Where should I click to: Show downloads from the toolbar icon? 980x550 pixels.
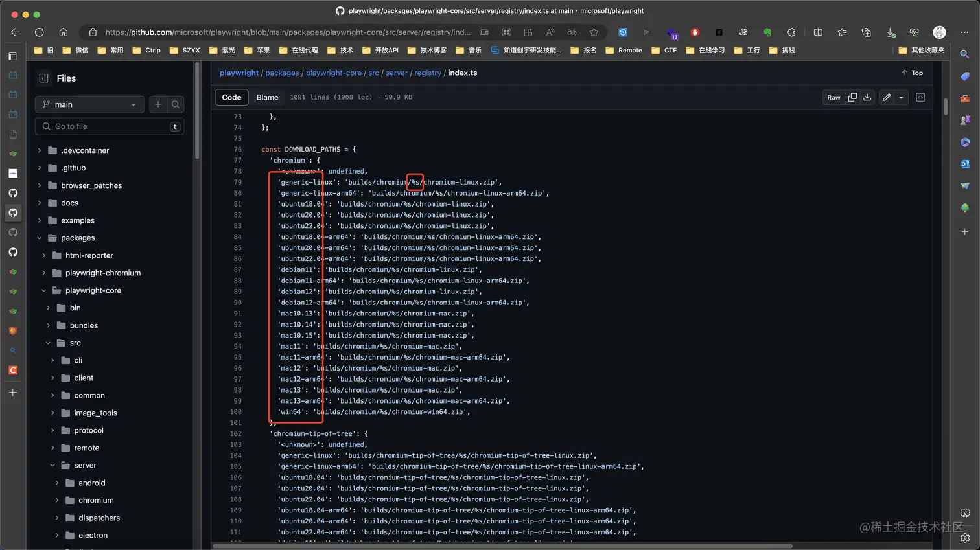click(x=891, y=32)
